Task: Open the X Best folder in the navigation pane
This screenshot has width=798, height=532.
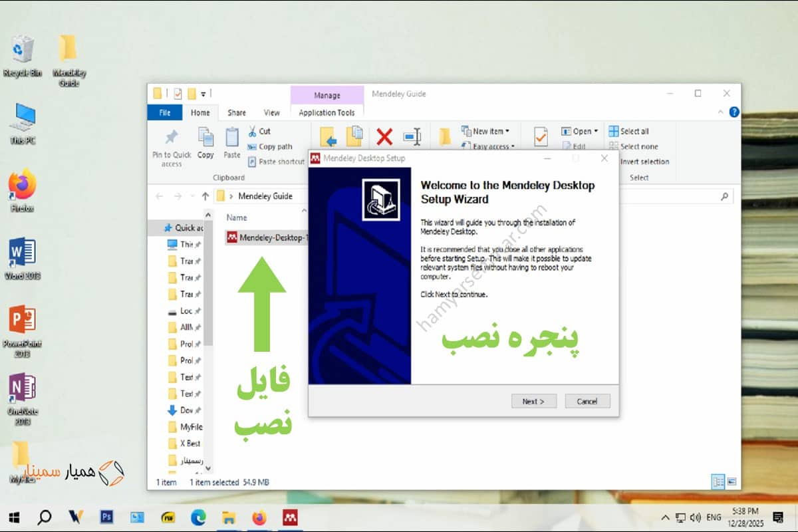Action: pyautogui.click(x=184, y=443)
